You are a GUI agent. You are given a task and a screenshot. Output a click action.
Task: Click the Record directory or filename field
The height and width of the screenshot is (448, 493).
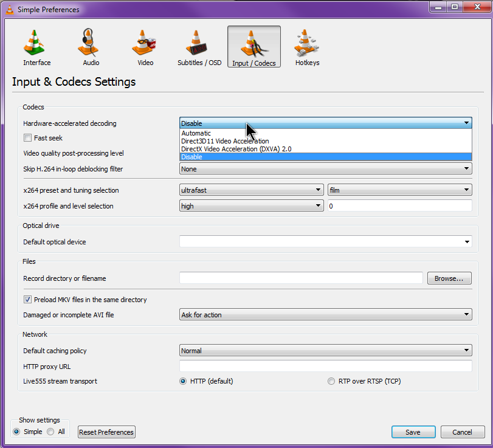(x=301, y=278)
